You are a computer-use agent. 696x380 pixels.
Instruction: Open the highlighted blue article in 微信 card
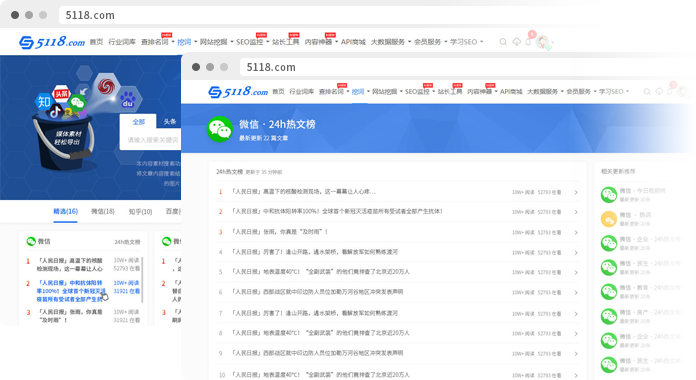[x=70, y=291]
